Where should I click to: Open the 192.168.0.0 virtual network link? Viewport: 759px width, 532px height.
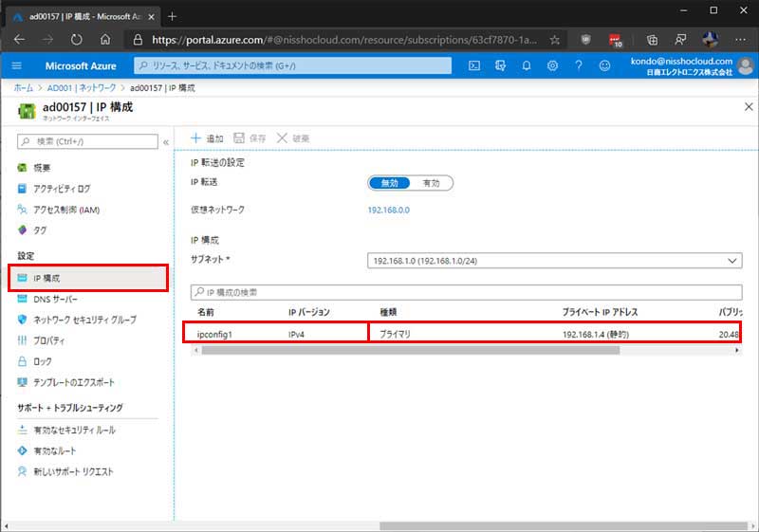[388, 210]
